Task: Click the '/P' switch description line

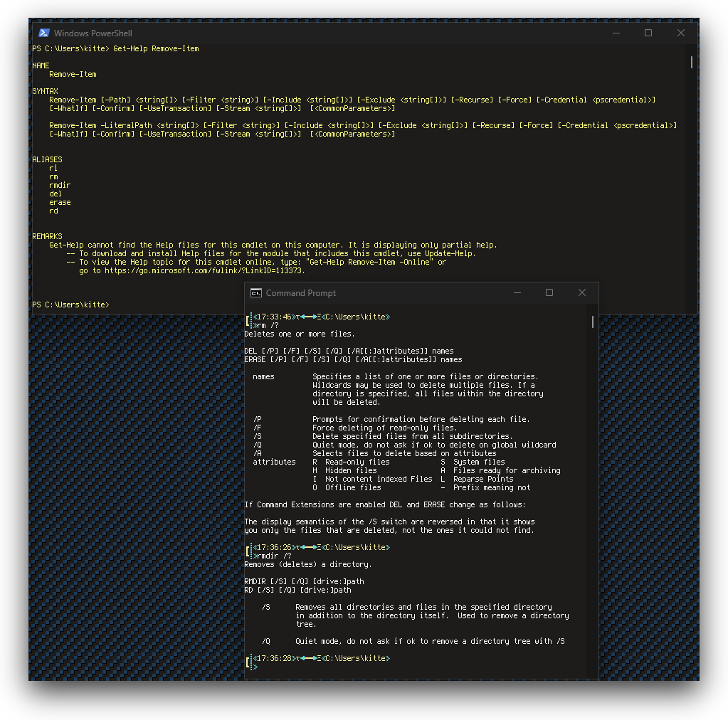Action: pyautogui.click(x=391, y=419)
